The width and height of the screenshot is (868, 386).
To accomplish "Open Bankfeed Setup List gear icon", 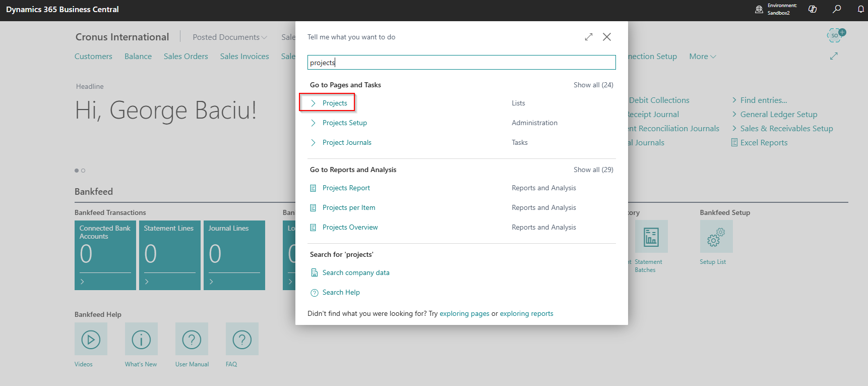I will (x=716, y=236).
